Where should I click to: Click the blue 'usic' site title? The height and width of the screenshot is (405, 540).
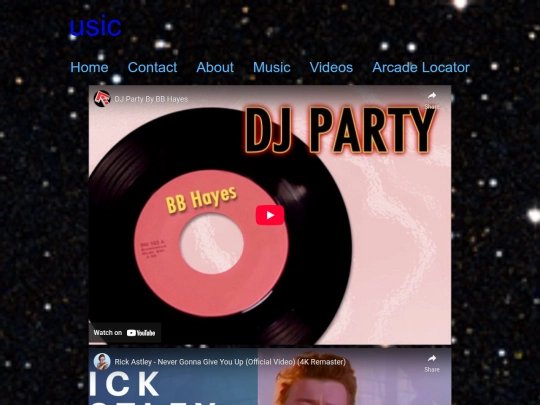point(95,26)
